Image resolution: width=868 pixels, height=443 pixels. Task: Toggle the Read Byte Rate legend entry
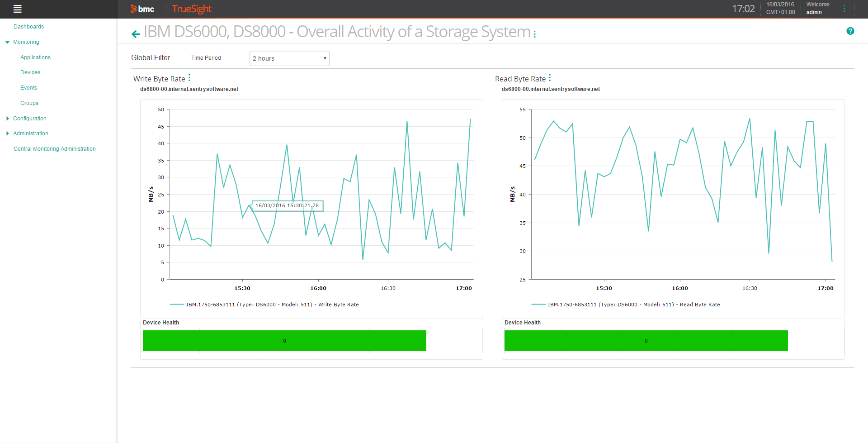pyautogui.click(x=626, y=305)
